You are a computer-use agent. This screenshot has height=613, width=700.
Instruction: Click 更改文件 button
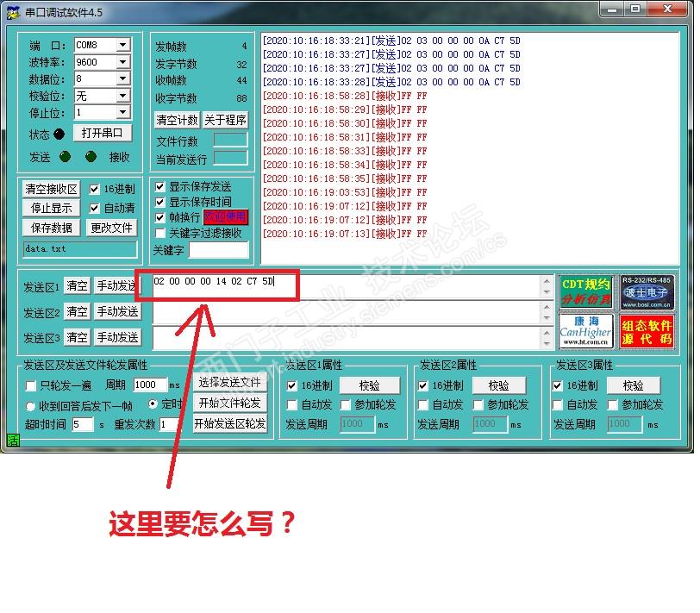click(111, 228)
